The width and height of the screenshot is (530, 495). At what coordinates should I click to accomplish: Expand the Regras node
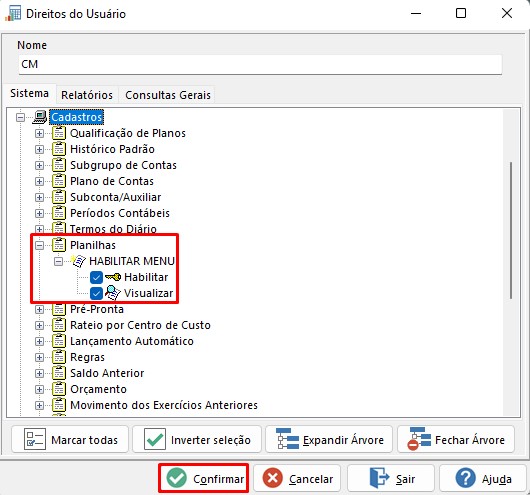coord(40,357)
